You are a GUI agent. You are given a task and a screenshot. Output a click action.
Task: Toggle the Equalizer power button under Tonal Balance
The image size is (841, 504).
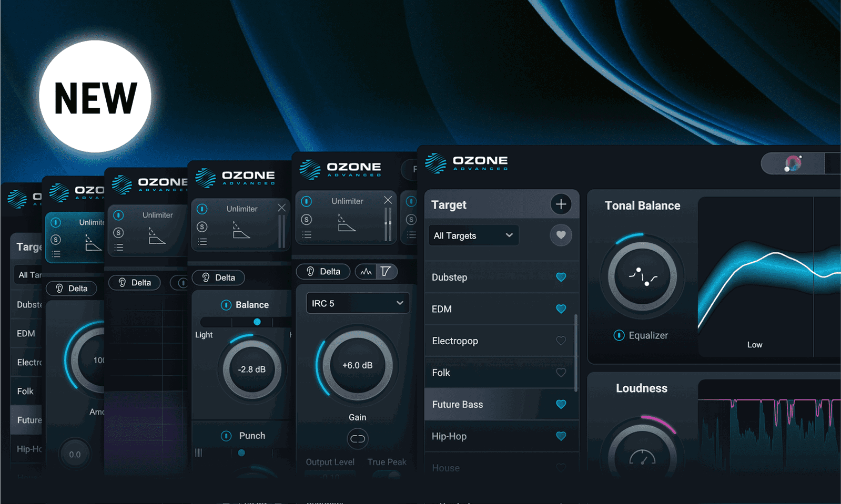619,335
